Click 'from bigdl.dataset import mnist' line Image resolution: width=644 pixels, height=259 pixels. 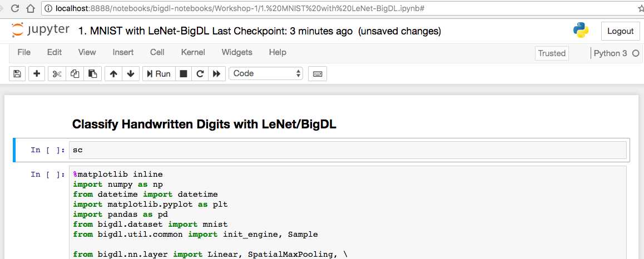(150, 225)
